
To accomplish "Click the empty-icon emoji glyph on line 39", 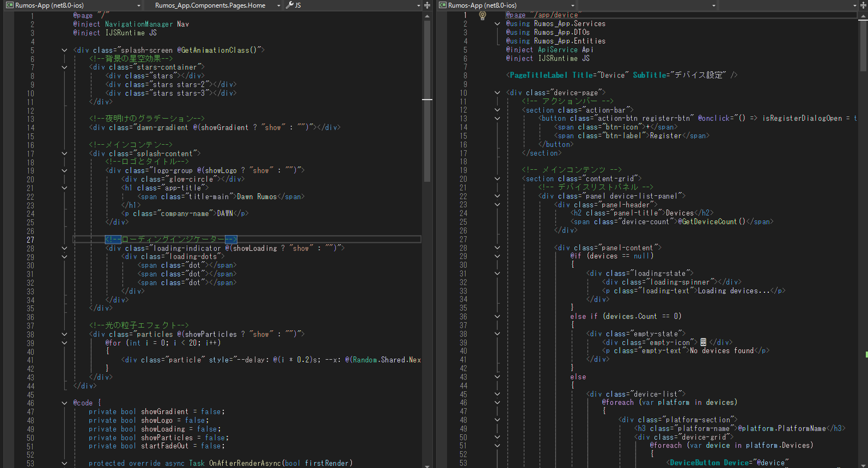I will (x=703, y=342).
